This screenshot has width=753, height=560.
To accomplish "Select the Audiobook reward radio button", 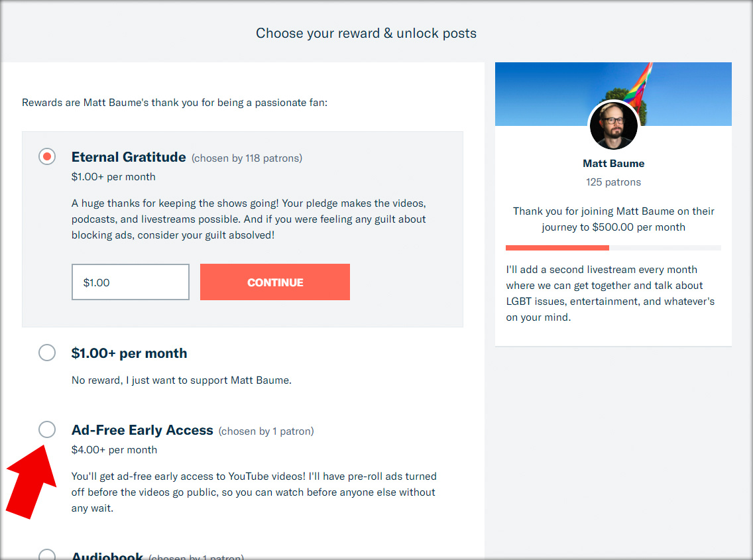I will (47, 554).
